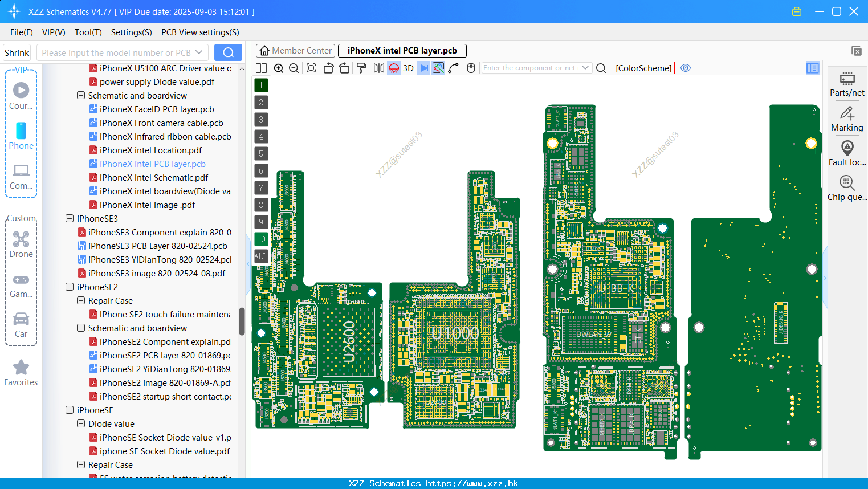Select the paint roller highlight tool

[x=361, y=68]
